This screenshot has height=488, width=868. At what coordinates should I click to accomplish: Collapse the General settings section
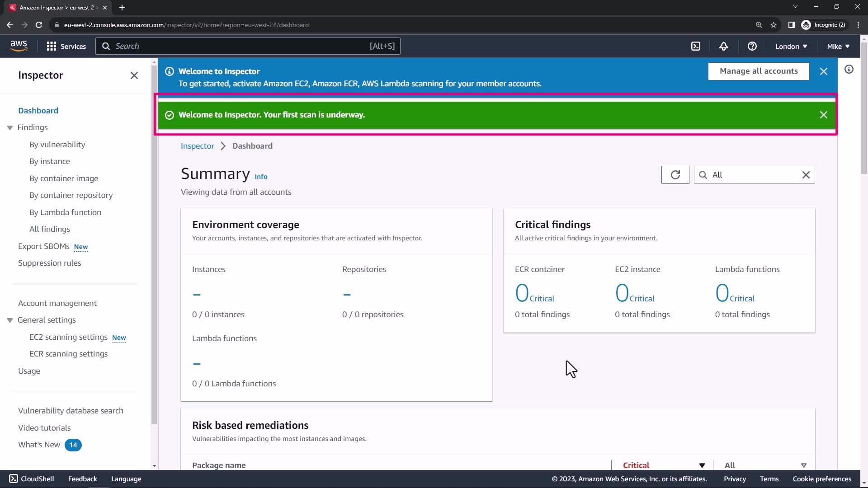point(10,320)
